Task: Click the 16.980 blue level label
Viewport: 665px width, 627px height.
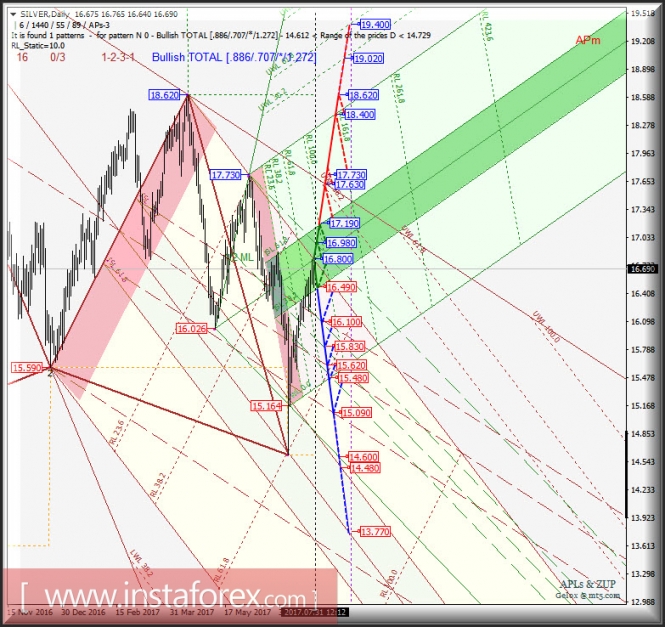Action: [x=341, y=243]
